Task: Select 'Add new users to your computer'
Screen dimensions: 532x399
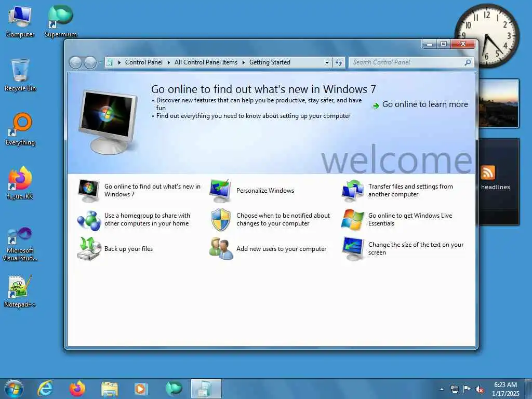Action: (x=281, y=249)
